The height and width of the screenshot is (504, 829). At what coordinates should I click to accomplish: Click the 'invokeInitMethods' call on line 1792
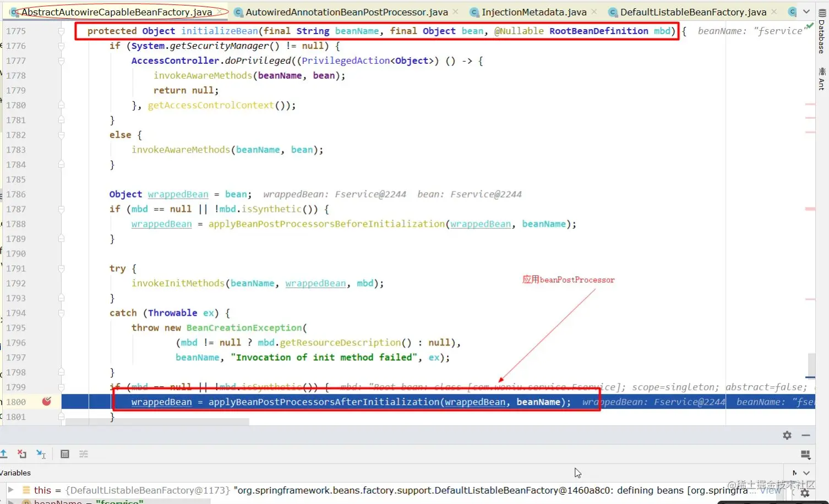178,283
